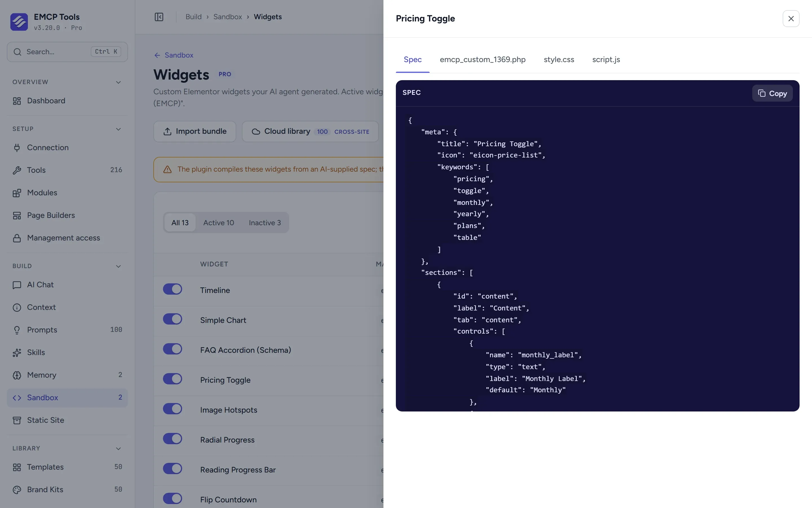Click the Page Builders layout icon
Screen dimensions: 812x508
tap(17, 215)
